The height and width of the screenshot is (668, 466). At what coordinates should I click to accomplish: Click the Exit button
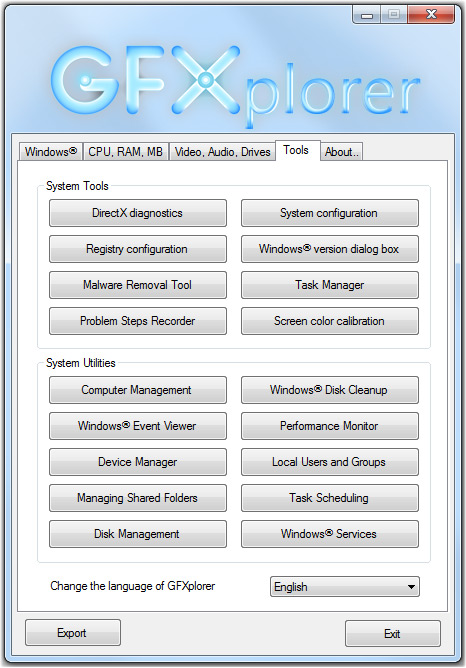pyautogui.click(x=392, y=633)
